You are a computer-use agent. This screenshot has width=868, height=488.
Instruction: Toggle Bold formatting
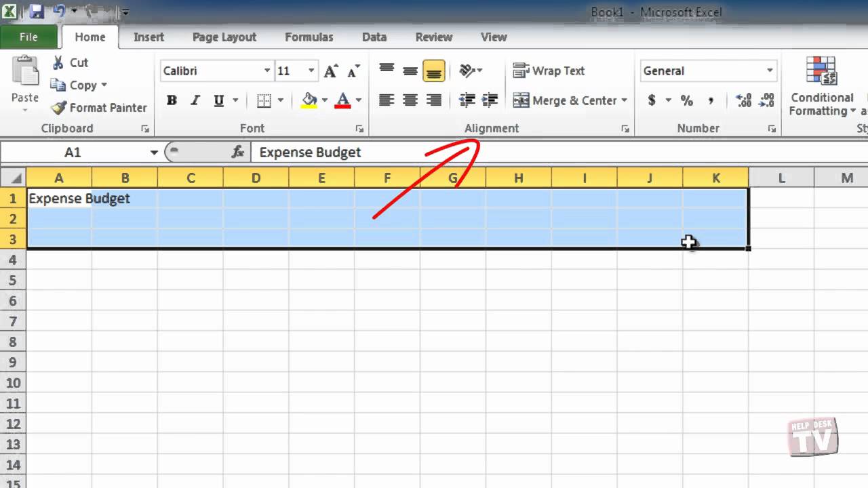pyautogui.click(x=172, y=100)
